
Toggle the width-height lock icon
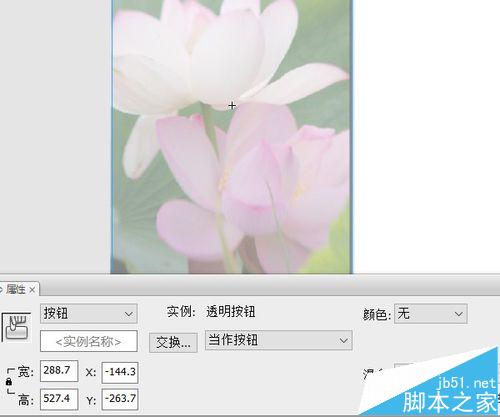pyautogui.click(x=9, y=382)
